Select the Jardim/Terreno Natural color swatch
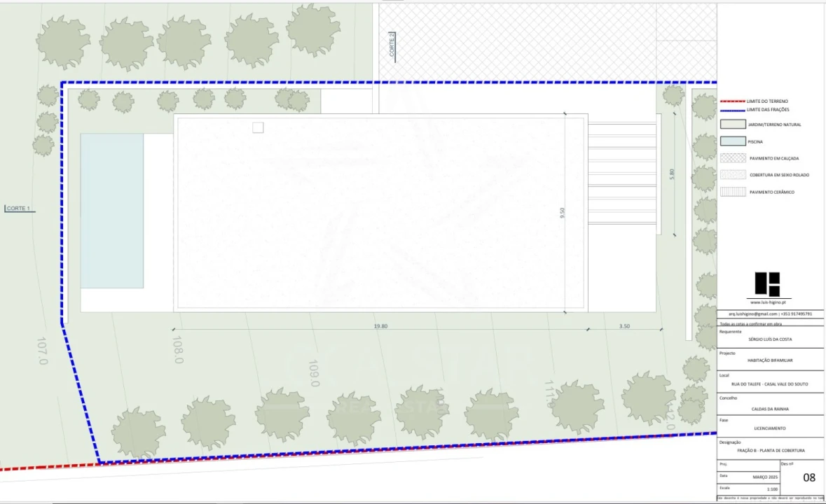 pyautogui.click(x=733, y=125)
